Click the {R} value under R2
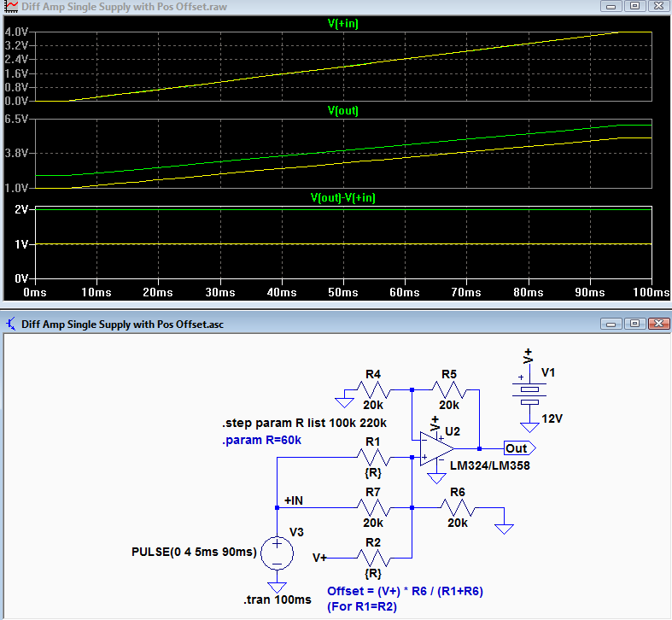The image size is (672, 620). [373, 573]
